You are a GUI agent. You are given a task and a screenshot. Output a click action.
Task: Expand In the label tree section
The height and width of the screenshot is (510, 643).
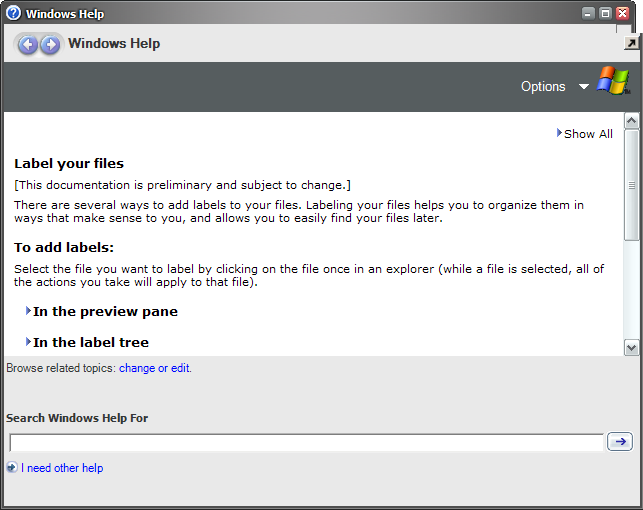pyautogui.click(x=90, y=342)
